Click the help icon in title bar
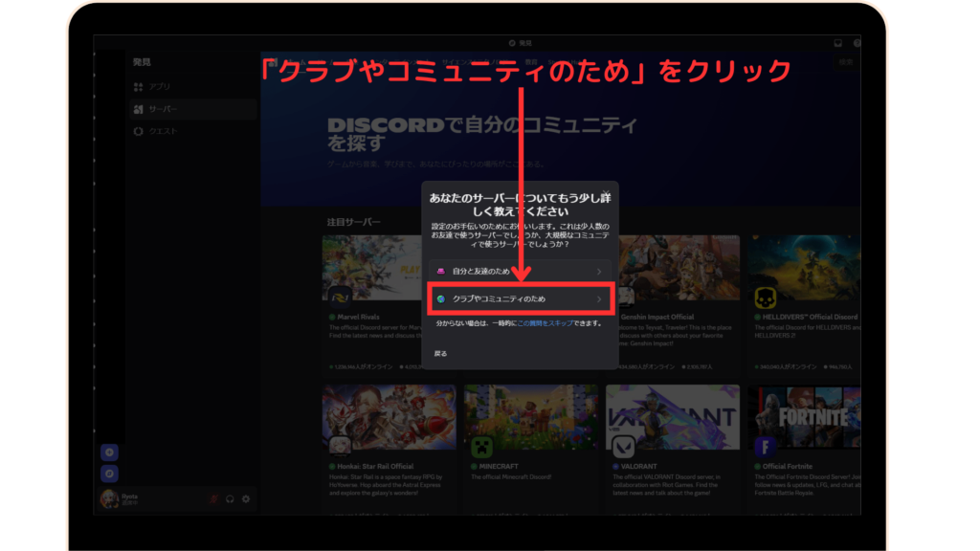This screenshot has width=980, height=551. click(857, 43)
